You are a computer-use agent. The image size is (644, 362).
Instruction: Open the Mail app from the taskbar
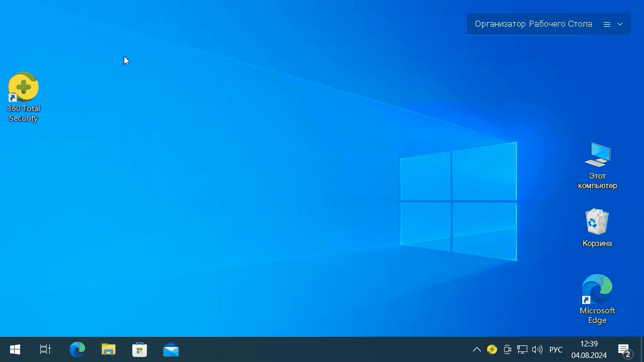pyautogui.click(x=171, y=349)
